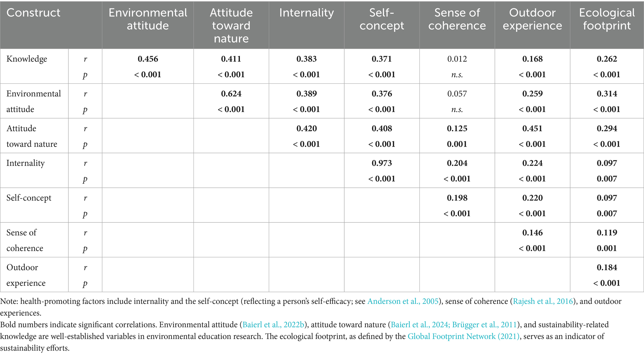The height and width of the screenshot is (355, 644).
Task: Click the Sense of coherence column header
Action: tap(457, 19)
